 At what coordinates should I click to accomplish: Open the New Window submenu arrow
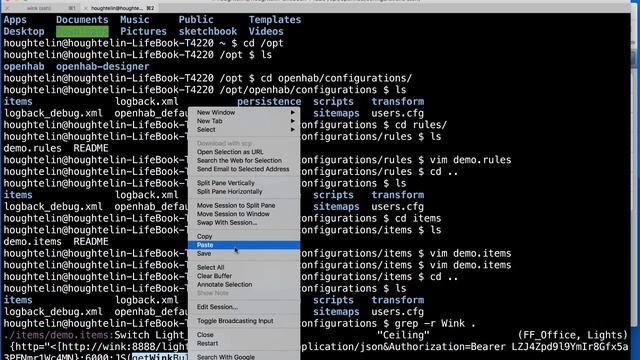[x=293, y=112]
